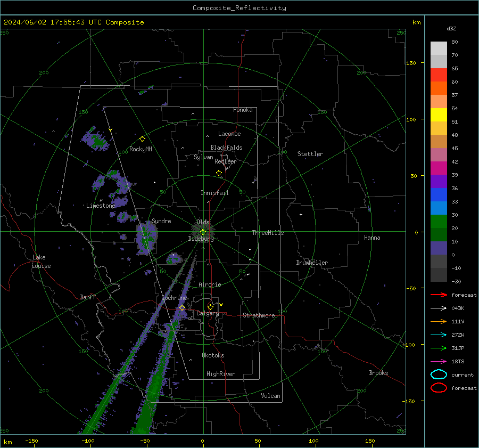The width and height of the screenshot is (479, 448).
Task: Click the Sundre town label
Action: coord(161,221)
